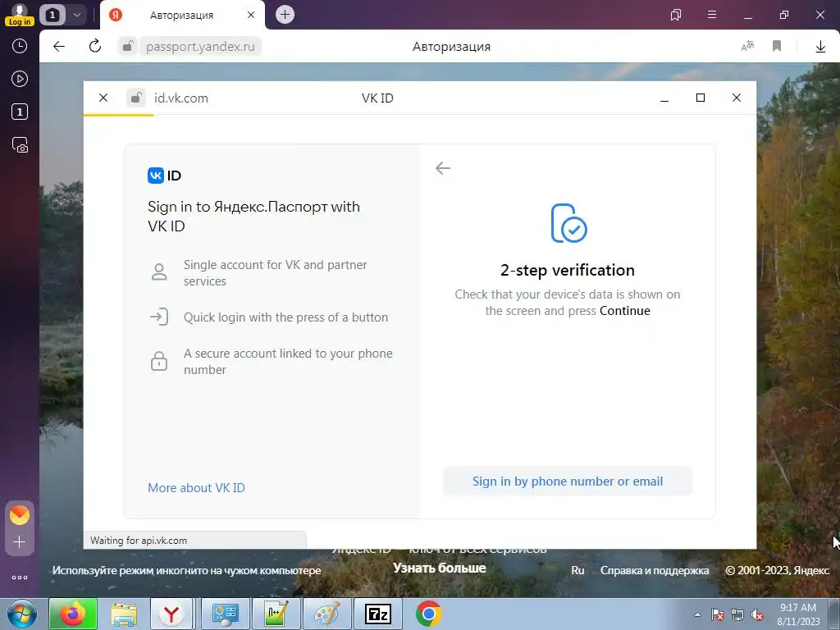This screenshot has width=840, height=630.
Task: Go back using the browser back arrow
Action: (x=59, y=46)
